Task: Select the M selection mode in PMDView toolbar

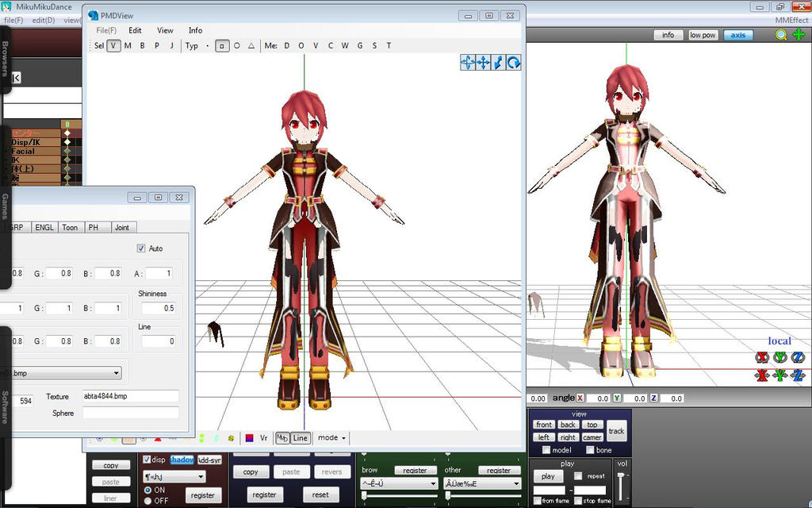Action: [x=128, y=45]
